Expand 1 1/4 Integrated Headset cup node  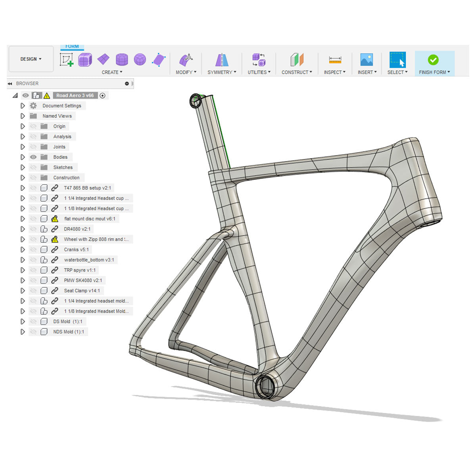pyautogui.click(x=23, y=198)
